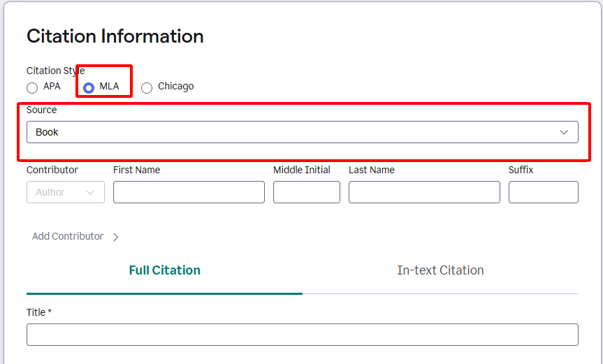Click the Add Contributor link

click(68, 236)
